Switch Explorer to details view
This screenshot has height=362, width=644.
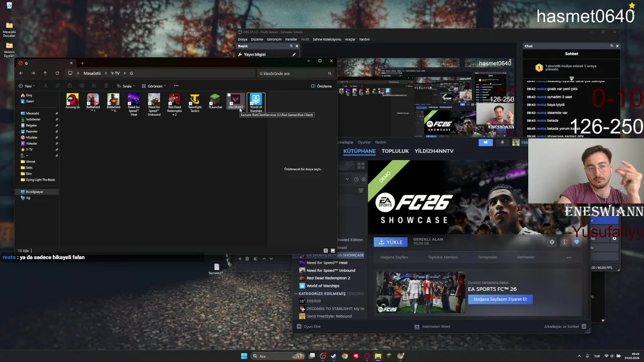[x=326, y=250]
